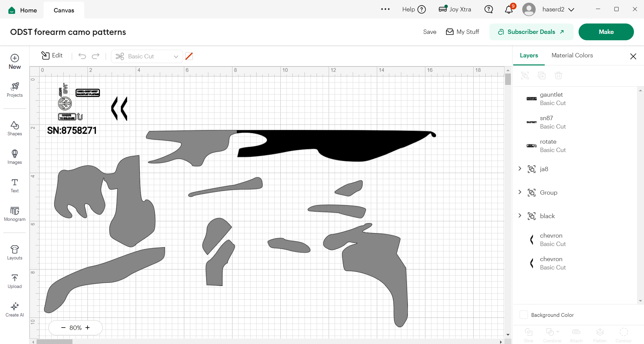Open the Projects panel
644x344 pixels.
[15, 90]
